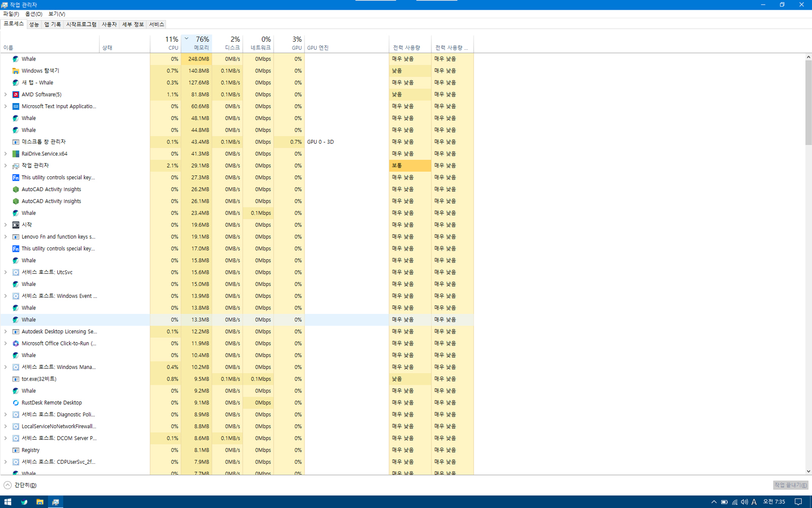This screenshot has width=812, height=508.
Task: Click the 시작 process icon
Action: pos(16,225)
